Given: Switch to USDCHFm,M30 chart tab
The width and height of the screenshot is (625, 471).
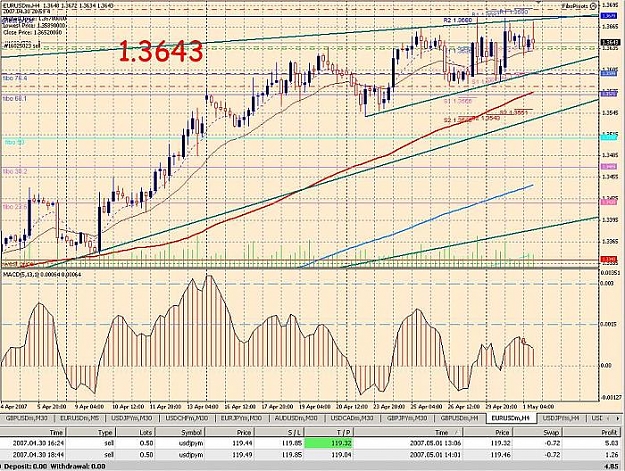Looking at the screenshot, I should click(187, 418).
